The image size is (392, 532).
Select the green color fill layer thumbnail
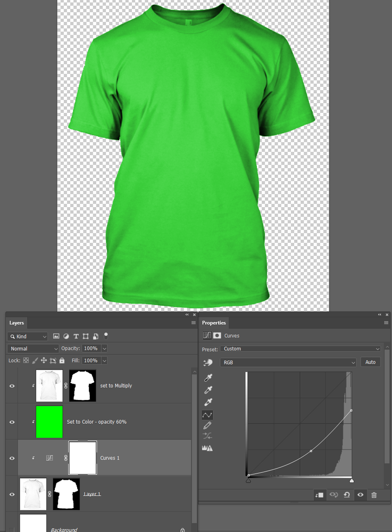49,422
